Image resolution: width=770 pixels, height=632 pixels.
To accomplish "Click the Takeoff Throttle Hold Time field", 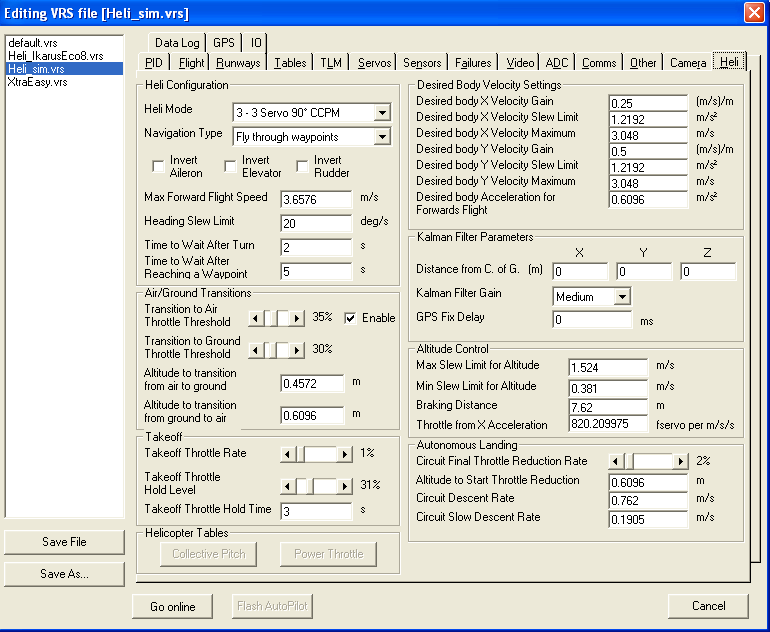I will (316, 511).
